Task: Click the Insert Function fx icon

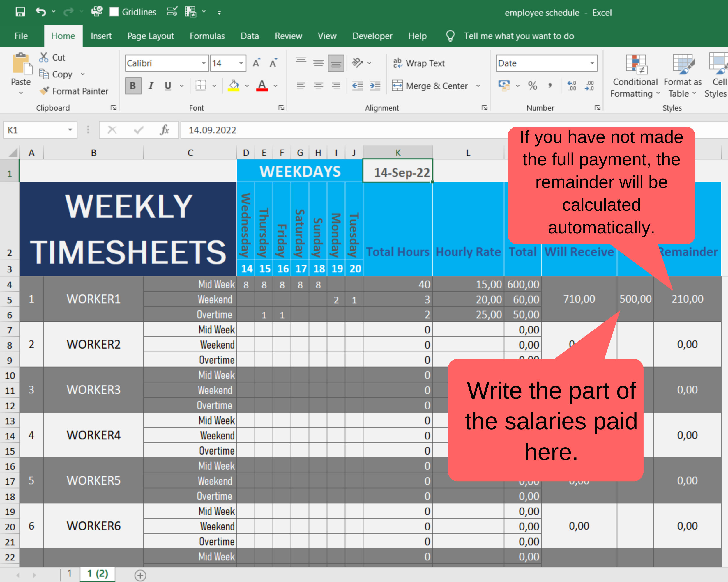Action: coord(165,129)
